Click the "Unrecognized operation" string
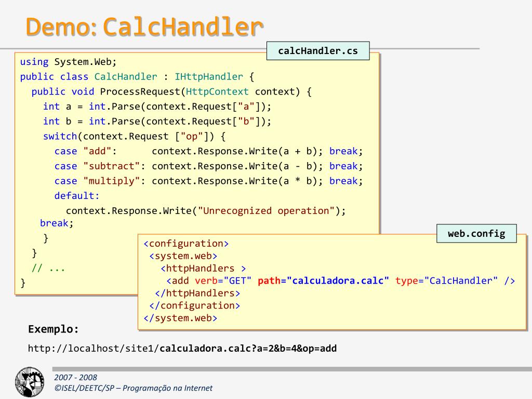Image resolution: width=532 pixels, height=399 pixels. pos(267,211)
